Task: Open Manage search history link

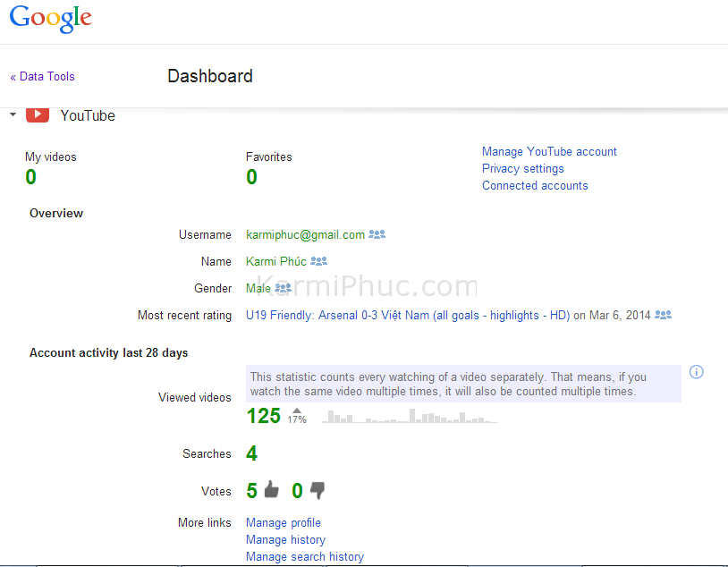Action: point(305,557)
